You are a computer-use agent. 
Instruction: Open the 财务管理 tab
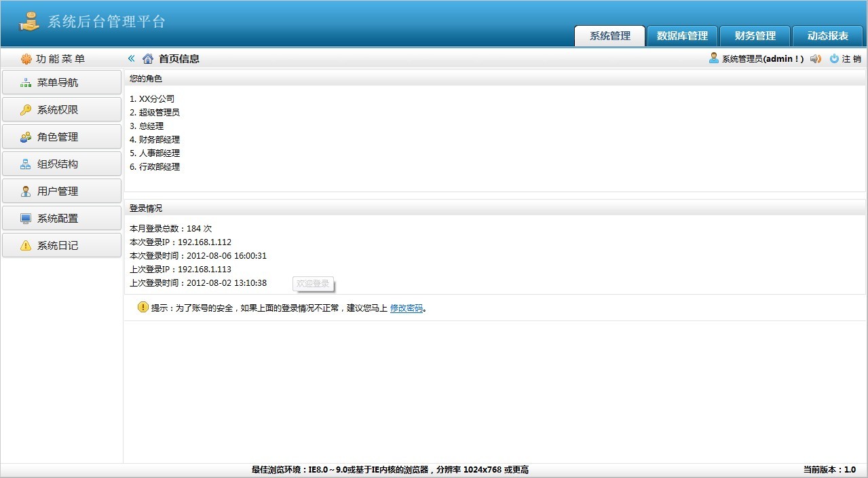754,36
